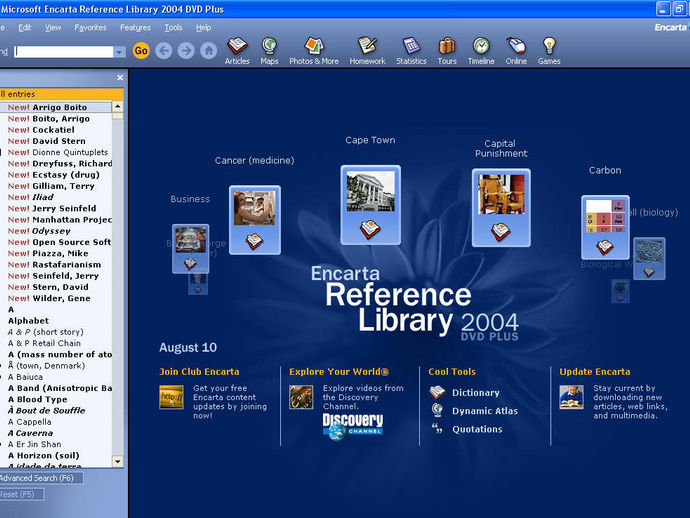Open Games lightbulb icon
Screen dimensions: 690x518
[x=549, y=51]
